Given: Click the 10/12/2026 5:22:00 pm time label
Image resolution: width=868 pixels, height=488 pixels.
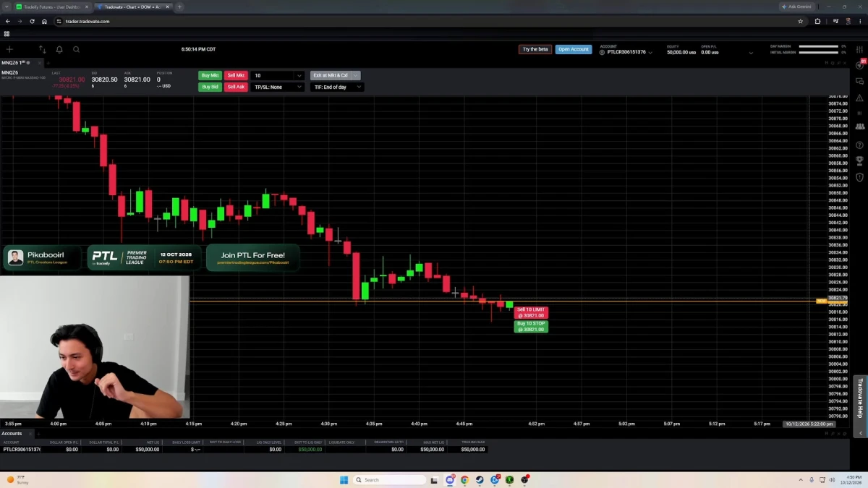Looking at the screenshot, I should (809, 424).
